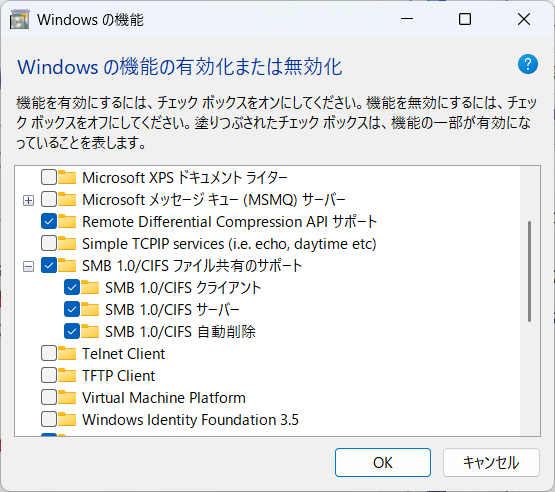This screenshot has height=492, width=555.
Task: Maximize the Windows の機能 window
Action: click(465, 19)
